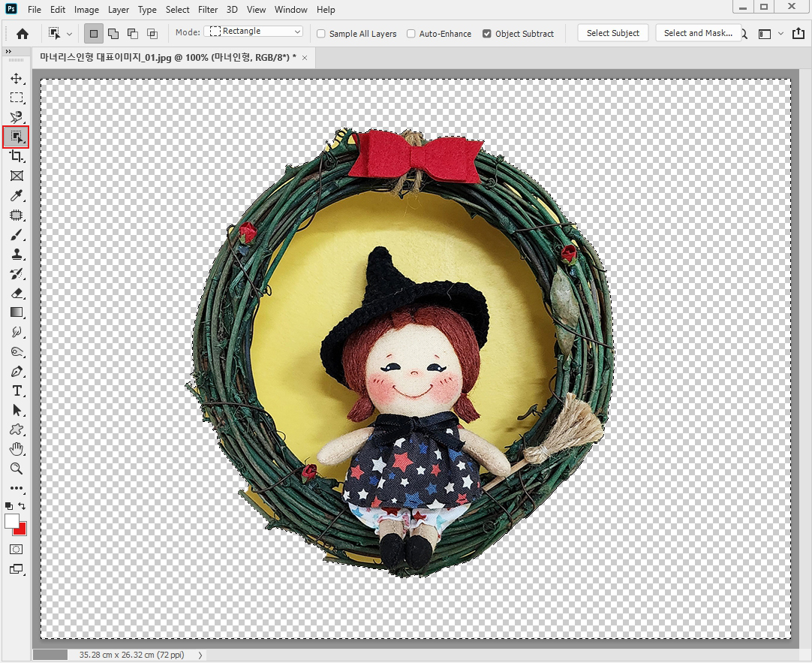Click document size 35.28 cm x 26.32 cm
Viewport: 812px width, 663px height.
point(131,655)
